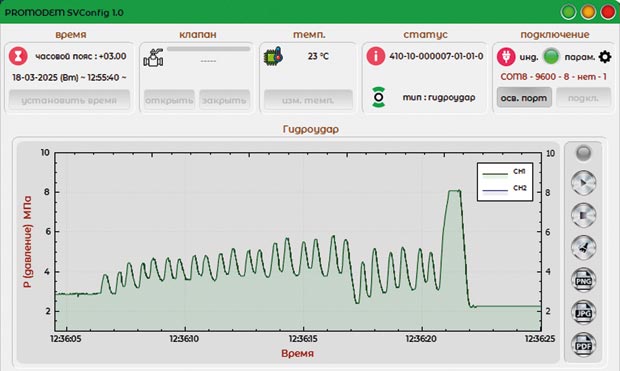
Task: Close the window with red button
Action: point(608,12)
